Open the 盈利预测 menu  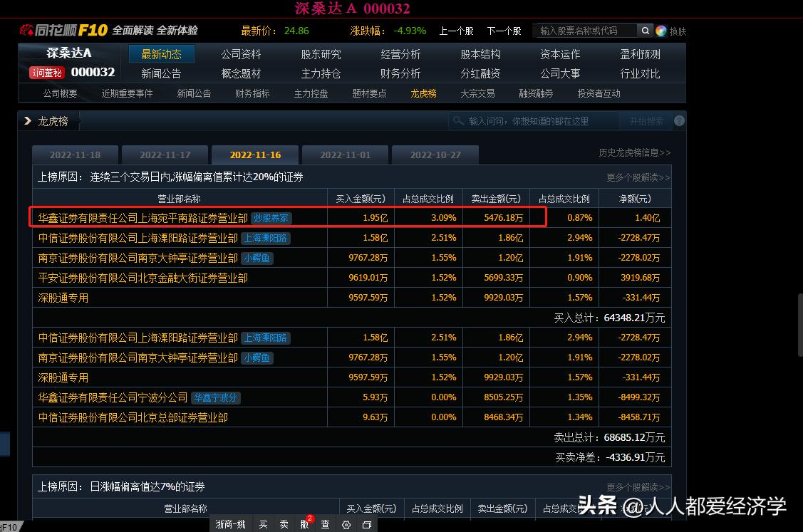[640, 54]
